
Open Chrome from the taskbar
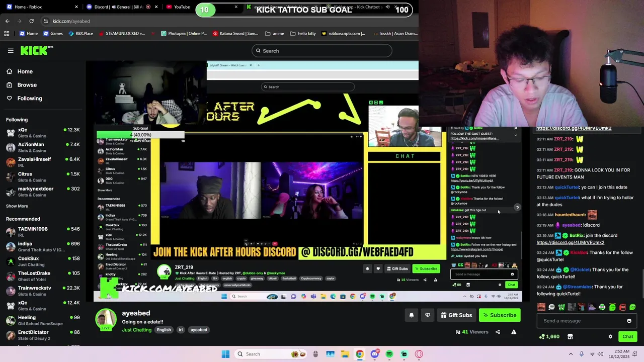pos(360,354)
